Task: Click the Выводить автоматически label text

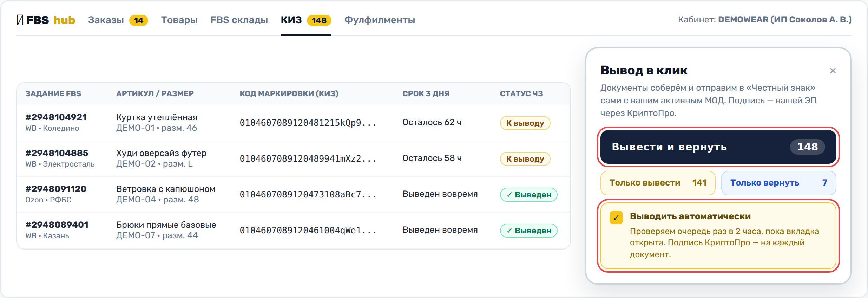Action: [690, 216]
